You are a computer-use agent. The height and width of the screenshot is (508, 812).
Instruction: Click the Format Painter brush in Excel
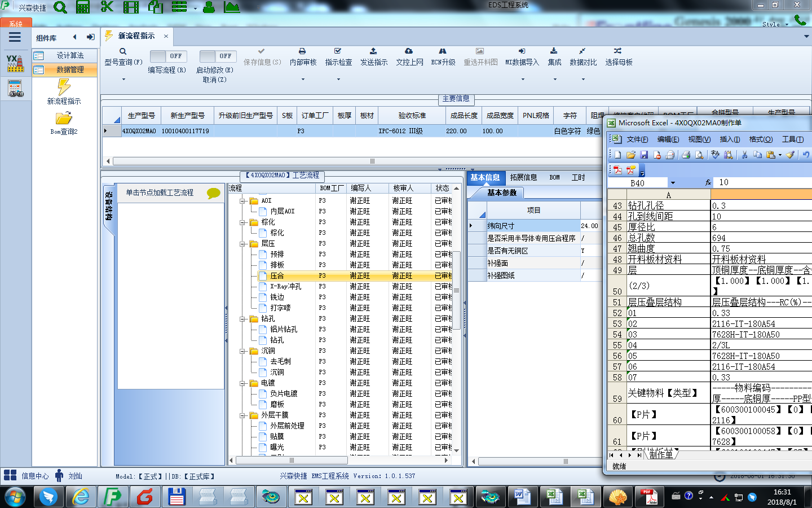point(791,155)
